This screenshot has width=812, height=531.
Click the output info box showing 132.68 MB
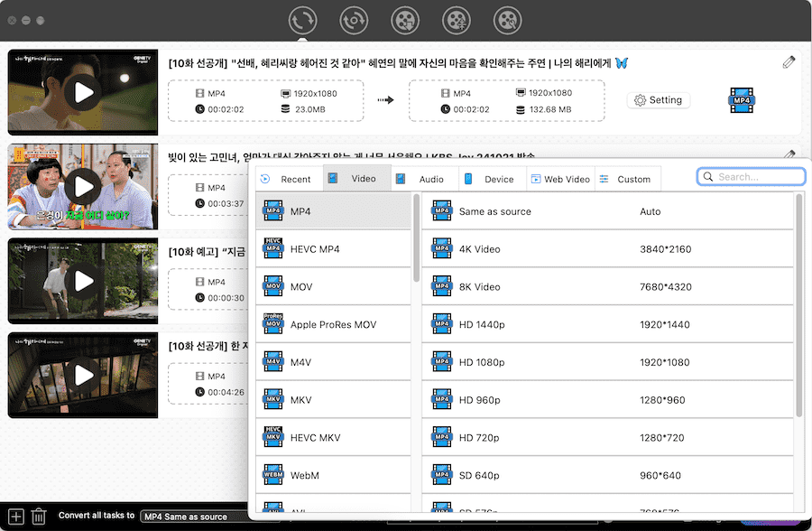pos(506,100)
